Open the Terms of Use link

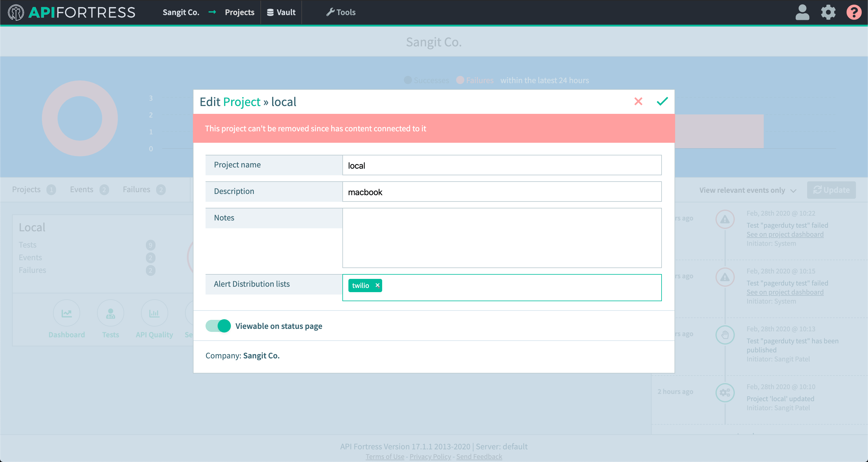(x=385, y=456)
